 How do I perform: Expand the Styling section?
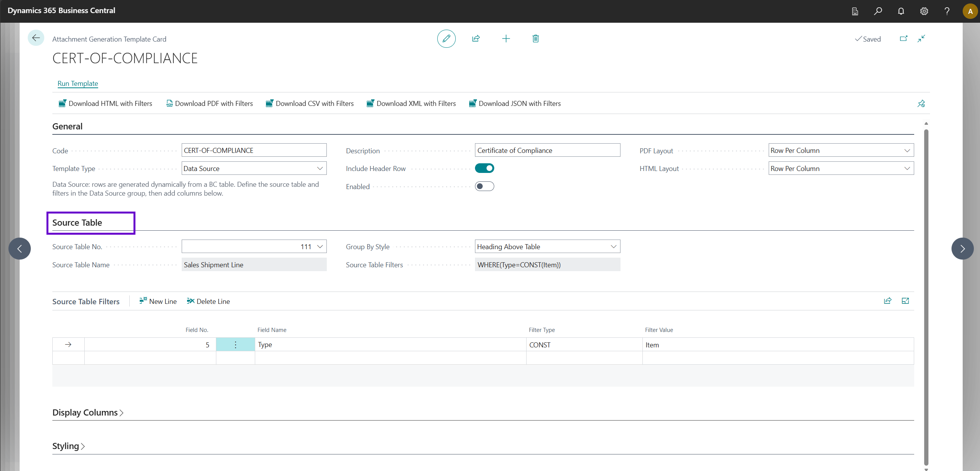point(69,446)
